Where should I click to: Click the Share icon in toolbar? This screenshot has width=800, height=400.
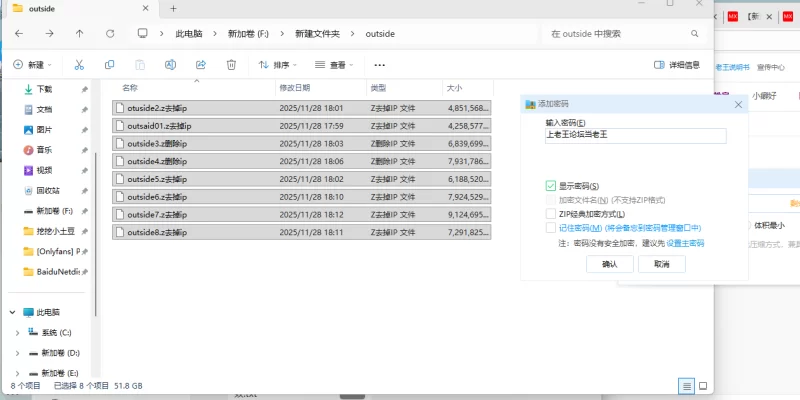click(200, 65)
